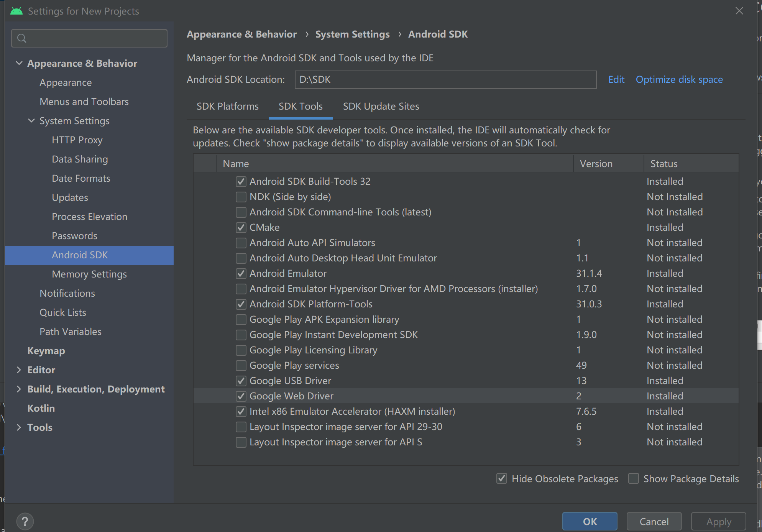Image resolution: width=762 pixels, height=532 pixels.
Task: Toggle Hide Obsolete Packages checkbox
Action: pyautogui.click(x=502, y=478)
